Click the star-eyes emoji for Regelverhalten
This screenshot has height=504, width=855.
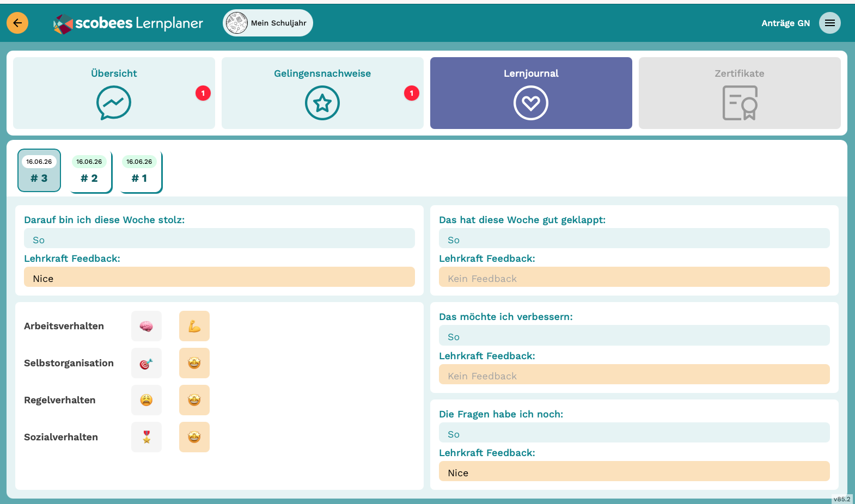click(x=194, y=400)
